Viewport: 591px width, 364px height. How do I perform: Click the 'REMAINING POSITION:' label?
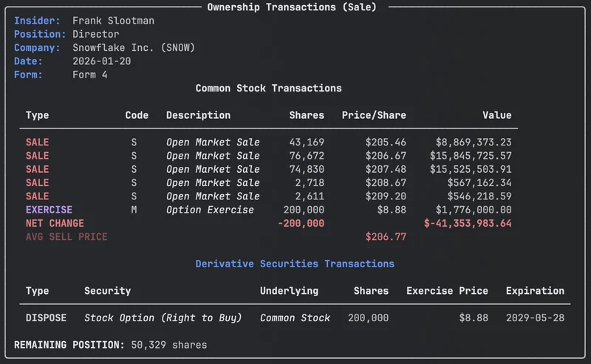click(69, 345)
